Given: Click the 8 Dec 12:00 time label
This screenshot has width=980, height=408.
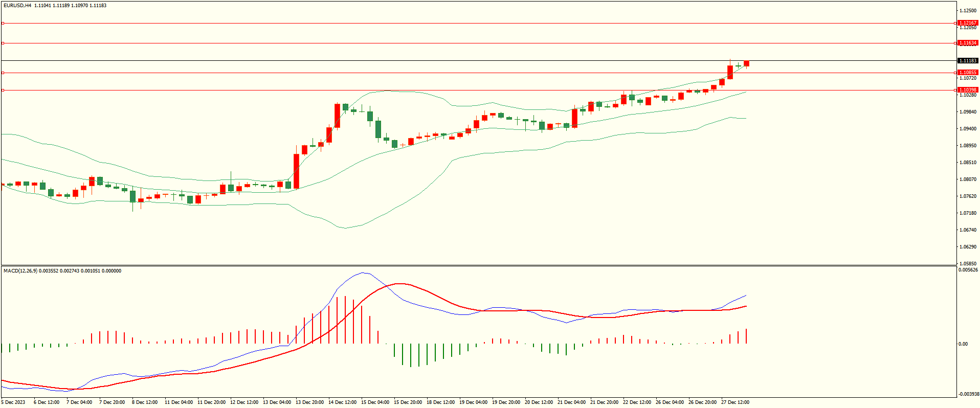Looking at the screenshot, I should point(145,402).
